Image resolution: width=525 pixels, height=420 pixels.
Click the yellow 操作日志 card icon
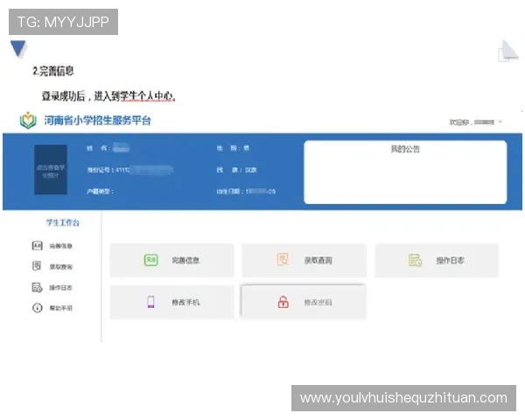tap(415, 260)
